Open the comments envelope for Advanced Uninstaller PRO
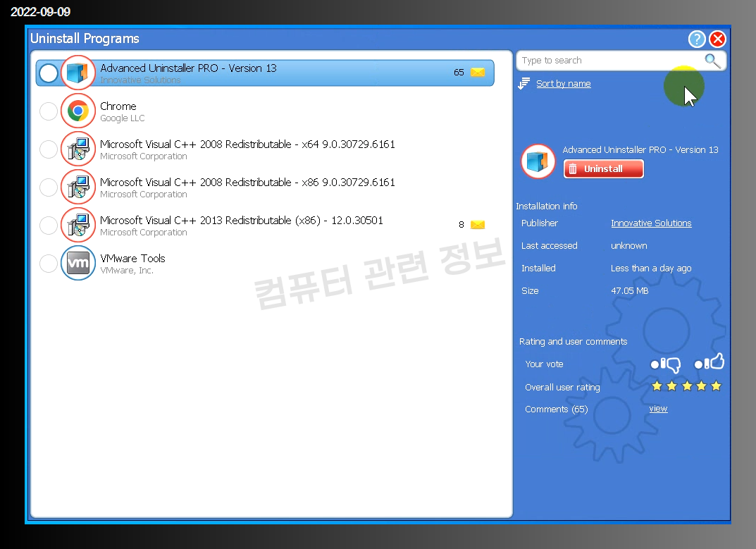Screen dimensions: 756x549 pyautogui.click(x=478, y=73)
